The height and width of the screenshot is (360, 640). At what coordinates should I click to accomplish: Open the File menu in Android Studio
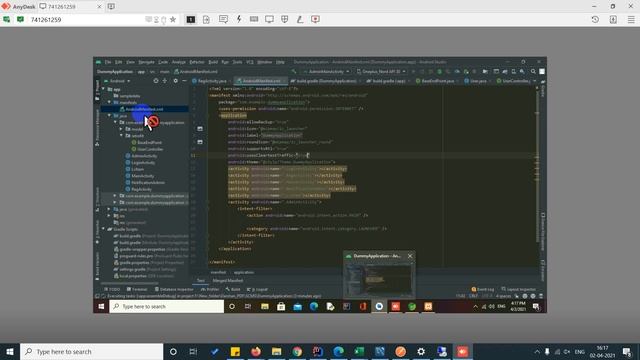(x=108, y=62)
